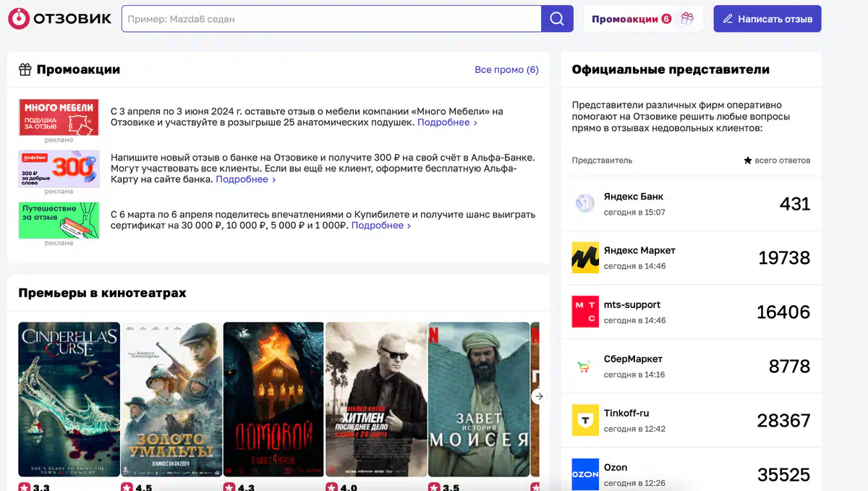
Task: Open the Золото Умальты poster
Action: click(171, 399)
